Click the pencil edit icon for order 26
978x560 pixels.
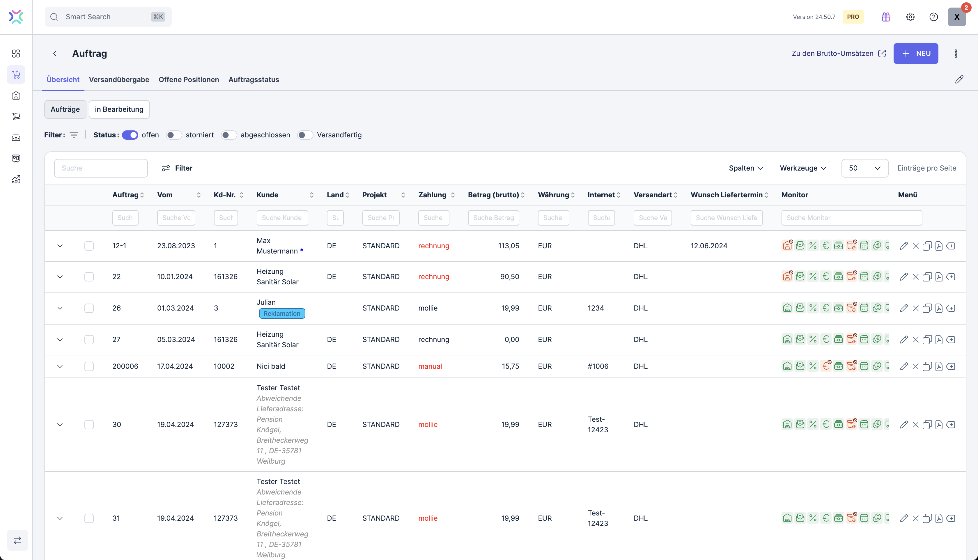[x=903, y=308]
